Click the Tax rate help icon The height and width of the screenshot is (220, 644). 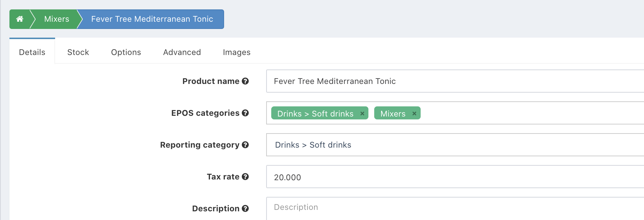(x=245, y=177)
